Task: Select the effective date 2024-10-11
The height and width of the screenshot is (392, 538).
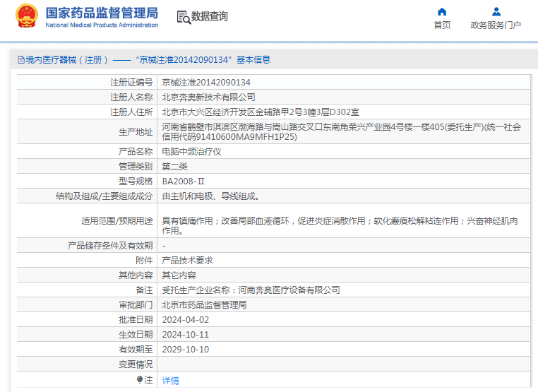Action: (x=185, y=334)
